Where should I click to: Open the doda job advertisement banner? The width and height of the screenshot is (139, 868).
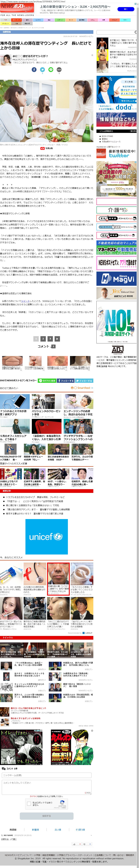117,94
